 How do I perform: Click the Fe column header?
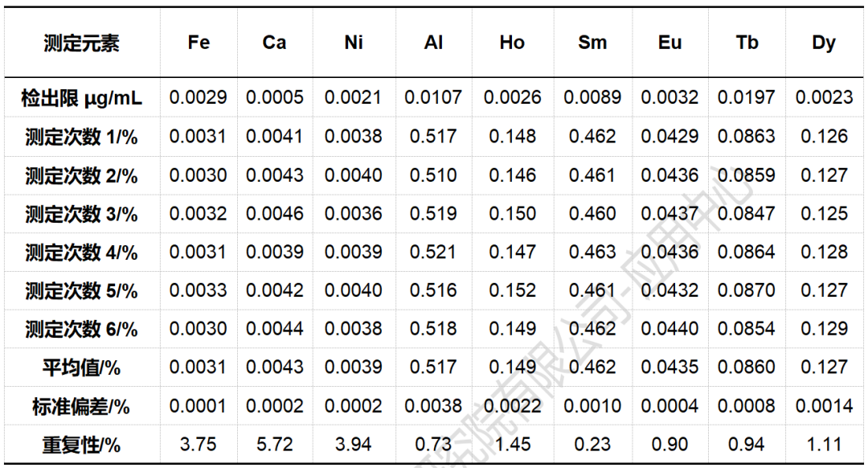[x=199, y=43]
